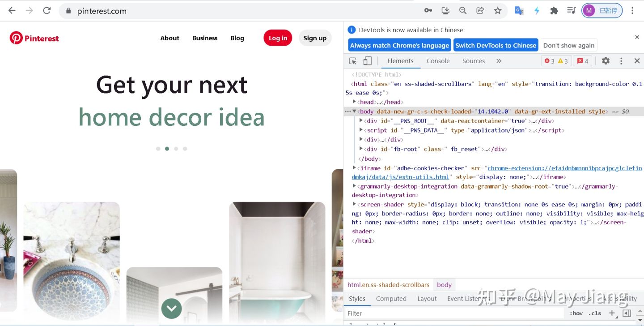Toggle the device toolbar icon
Image resolution: width=644 pixels, height=326 pixels.
[x=367, y=61]
